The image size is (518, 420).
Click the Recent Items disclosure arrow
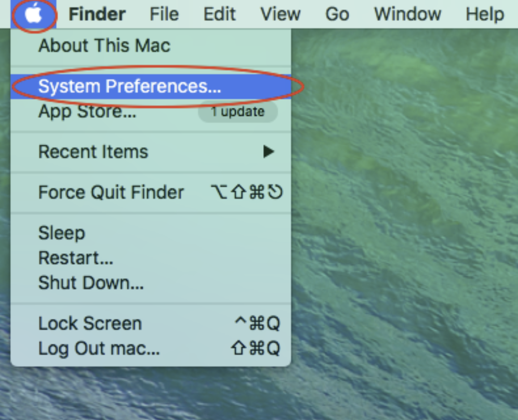(268, 152)
